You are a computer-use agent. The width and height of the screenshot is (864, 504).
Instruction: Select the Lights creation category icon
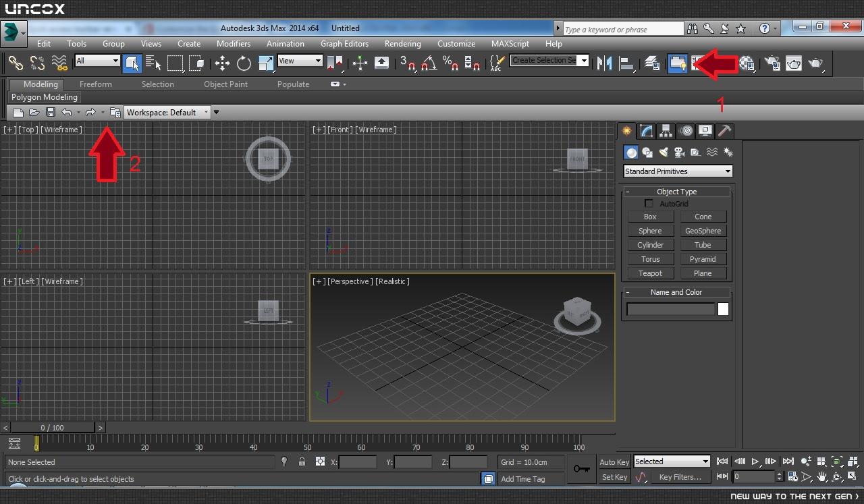coord(664,152)
